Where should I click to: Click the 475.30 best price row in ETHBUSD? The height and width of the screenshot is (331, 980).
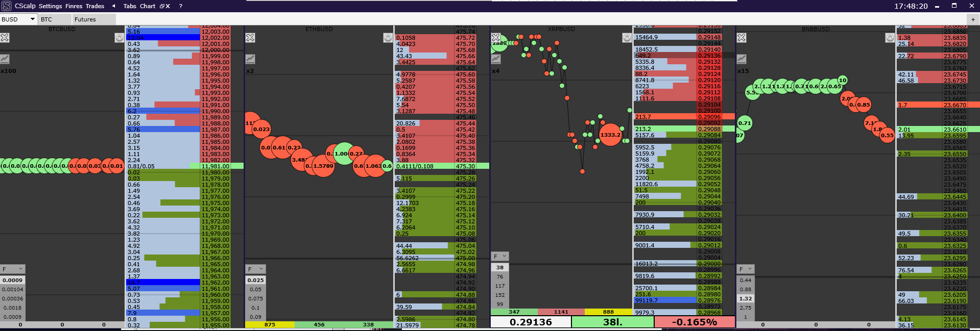point(442,166)
